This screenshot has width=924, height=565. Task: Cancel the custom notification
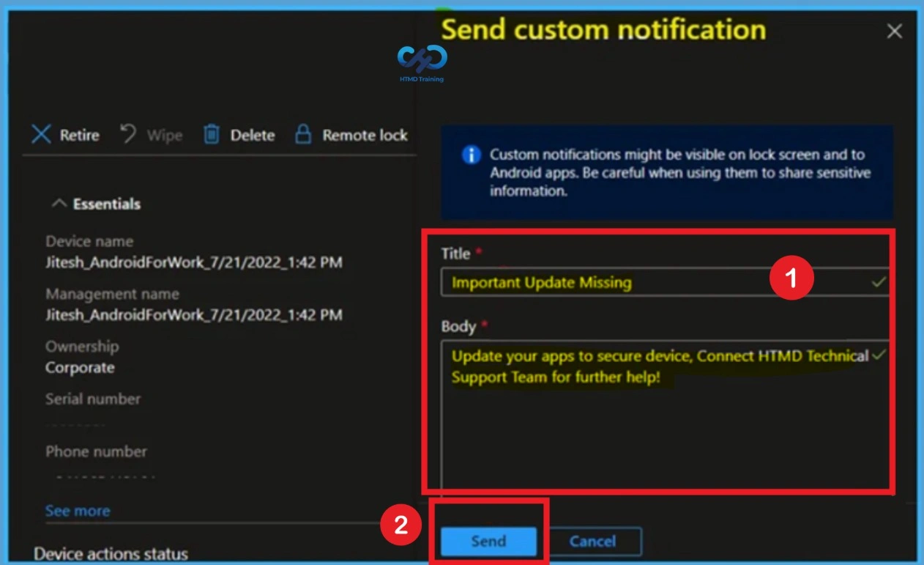(593, 541)
